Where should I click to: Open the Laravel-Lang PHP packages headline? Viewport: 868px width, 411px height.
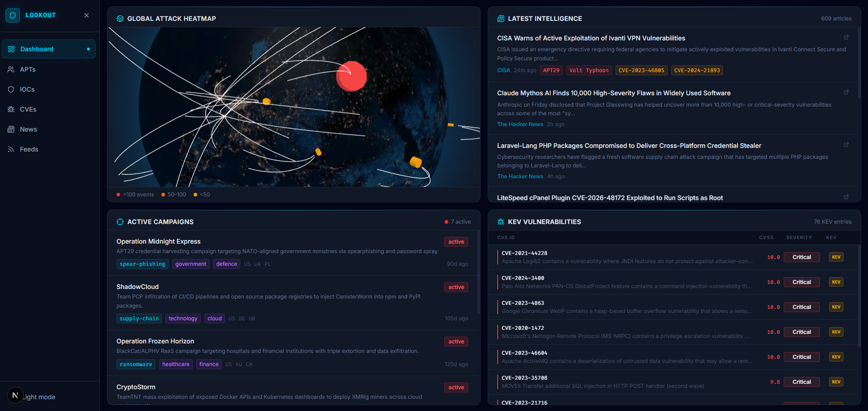pyautogui.click(x=629, y=146)
